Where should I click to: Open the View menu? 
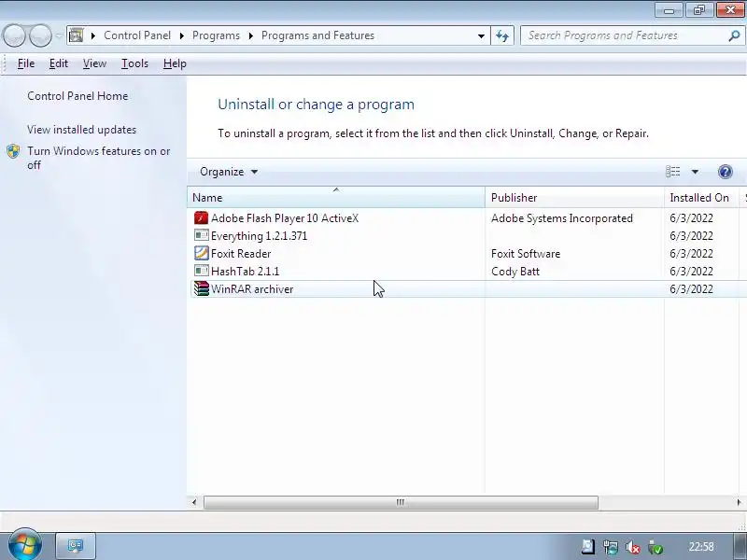[94, 63]
